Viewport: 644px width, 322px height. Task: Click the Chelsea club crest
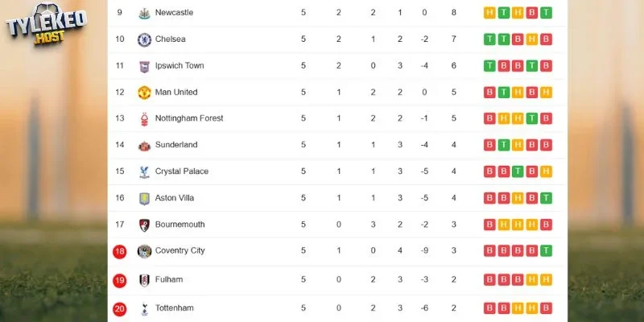coord(144,39)
